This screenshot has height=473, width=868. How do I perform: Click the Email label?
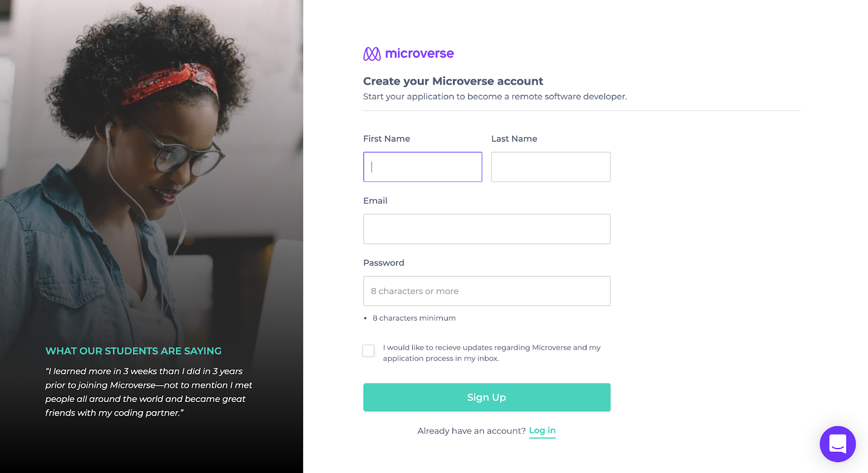tap(375, 201)
